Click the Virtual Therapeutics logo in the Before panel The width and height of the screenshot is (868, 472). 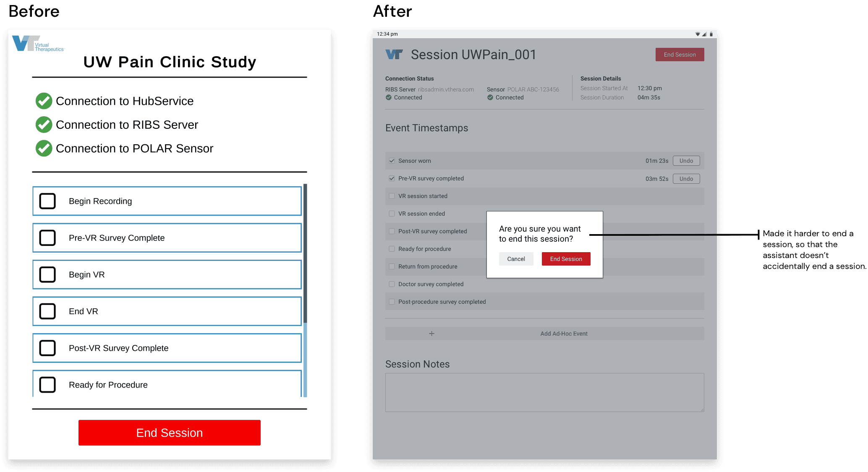point(38,44)
